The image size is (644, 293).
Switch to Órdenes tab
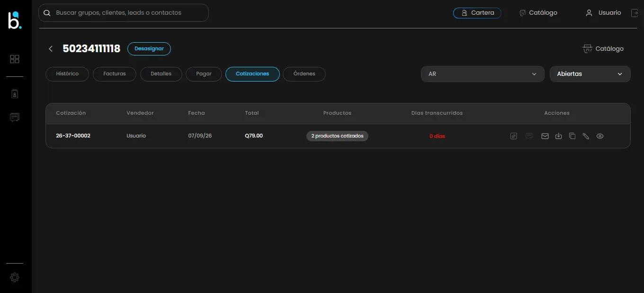click(304, 74)
